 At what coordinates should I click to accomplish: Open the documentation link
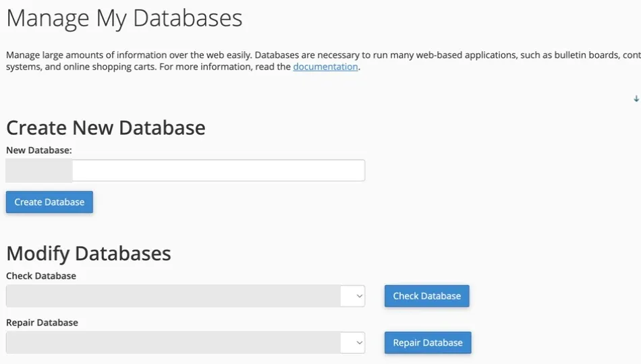(325, 67)
